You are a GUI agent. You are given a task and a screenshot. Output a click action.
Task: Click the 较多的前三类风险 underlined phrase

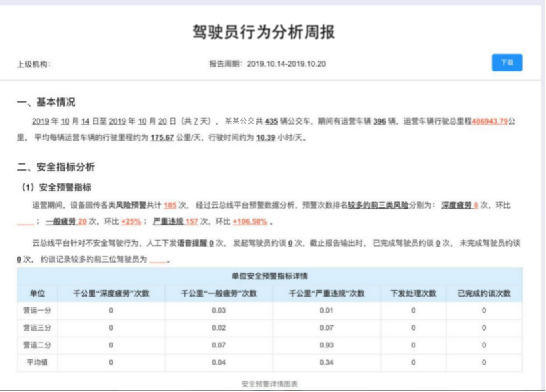point(378,205)
